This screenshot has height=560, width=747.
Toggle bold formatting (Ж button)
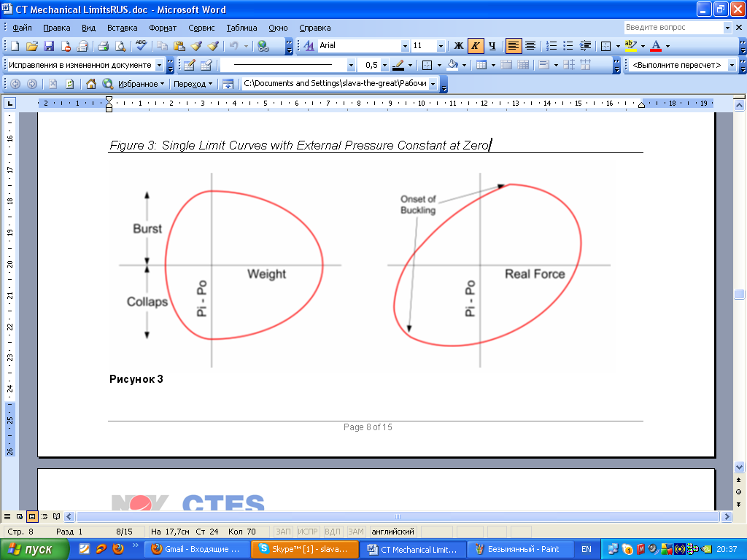pos(459,46)
